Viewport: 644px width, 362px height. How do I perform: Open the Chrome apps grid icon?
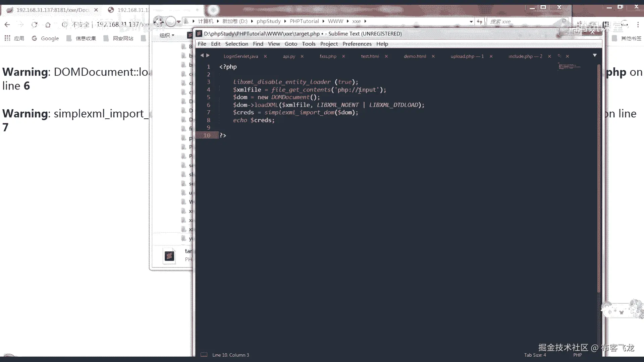click(7, 38)
